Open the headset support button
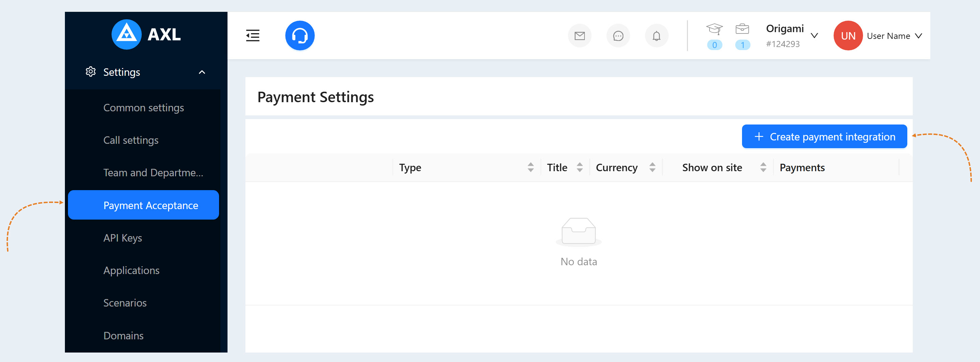This screenshot has height=362, width=980. tap(300, 36)
